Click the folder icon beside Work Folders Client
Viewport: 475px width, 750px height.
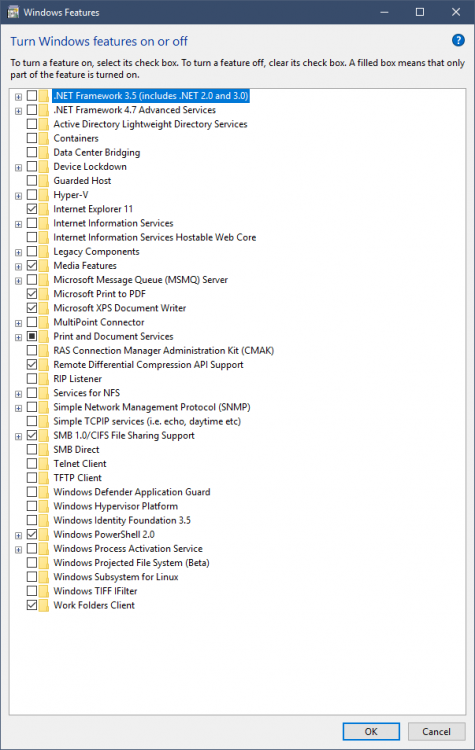click(x=44, y=605)
